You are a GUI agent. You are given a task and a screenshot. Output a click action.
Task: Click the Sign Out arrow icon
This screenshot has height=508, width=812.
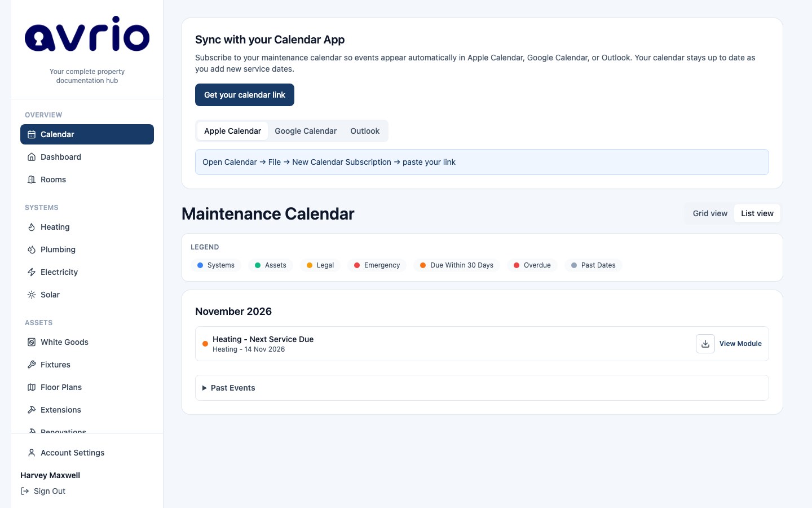click(x=25, y=491)
